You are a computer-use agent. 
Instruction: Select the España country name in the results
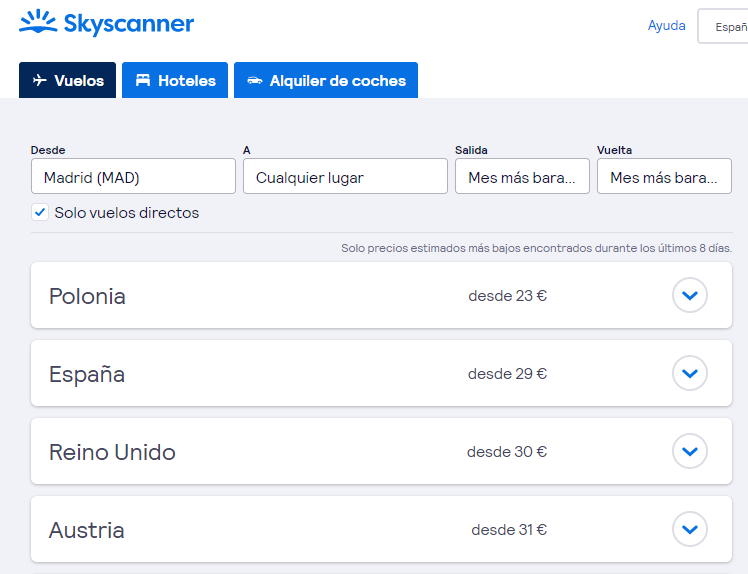coord(87,374)
